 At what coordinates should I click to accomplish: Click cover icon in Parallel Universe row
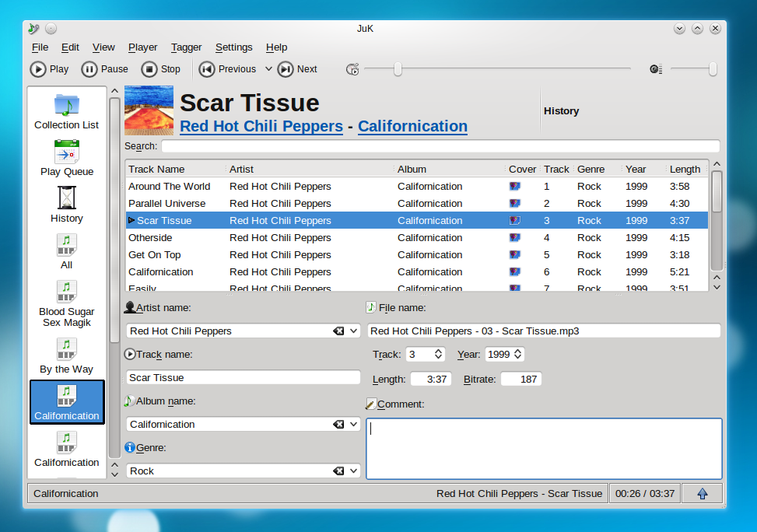[x=514, y=203]
